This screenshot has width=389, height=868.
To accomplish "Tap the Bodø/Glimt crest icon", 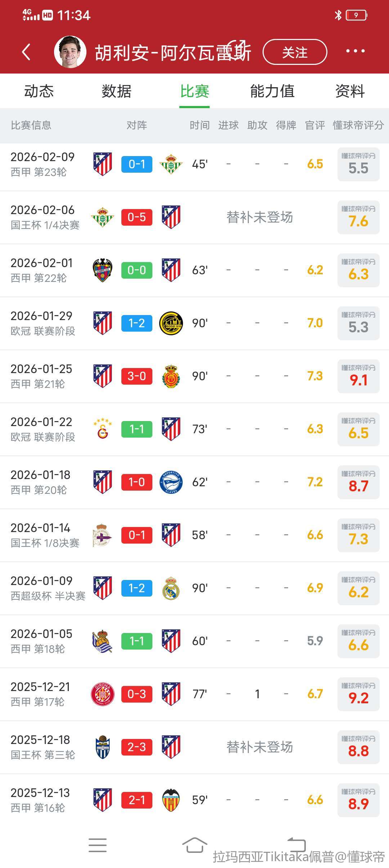I will tap(171, 323).
